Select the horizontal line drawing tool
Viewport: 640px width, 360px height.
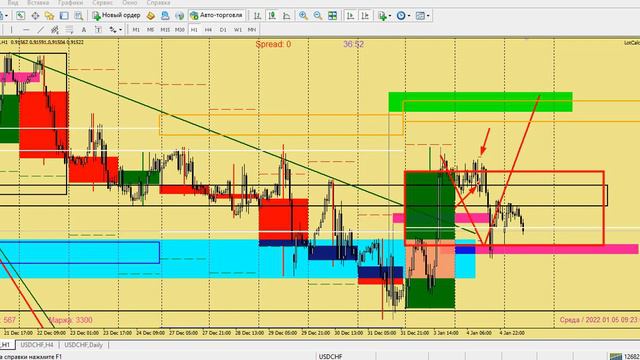tap(26, 30)
